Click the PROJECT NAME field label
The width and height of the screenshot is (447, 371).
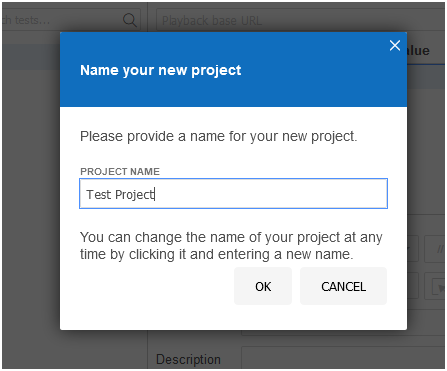click(120, 171)
